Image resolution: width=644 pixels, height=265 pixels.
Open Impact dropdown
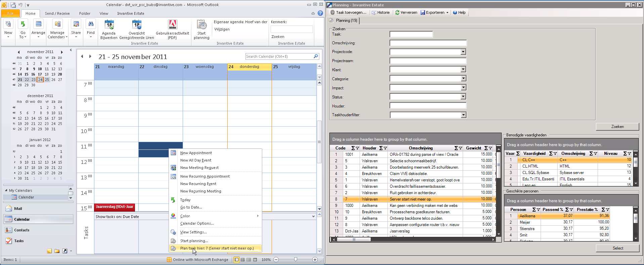coord(463,88)
